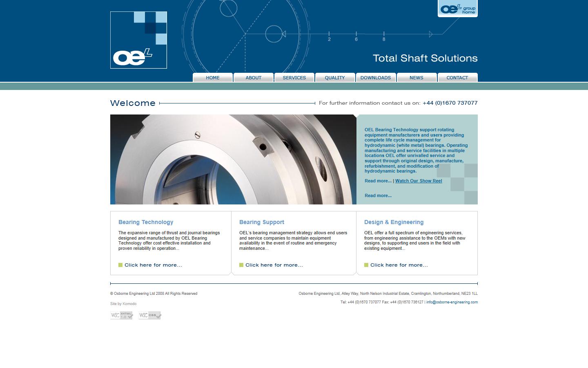
Task: Open Watch Our Show Reel link
Action: [x=419, y=181]
